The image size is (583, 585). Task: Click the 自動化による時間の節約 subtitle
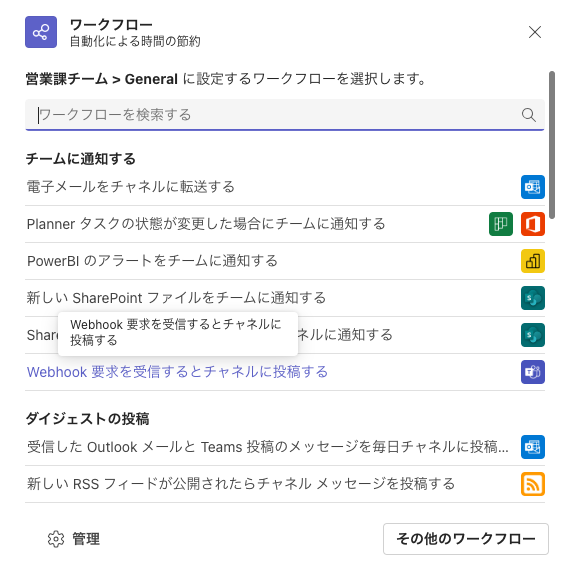135,41
